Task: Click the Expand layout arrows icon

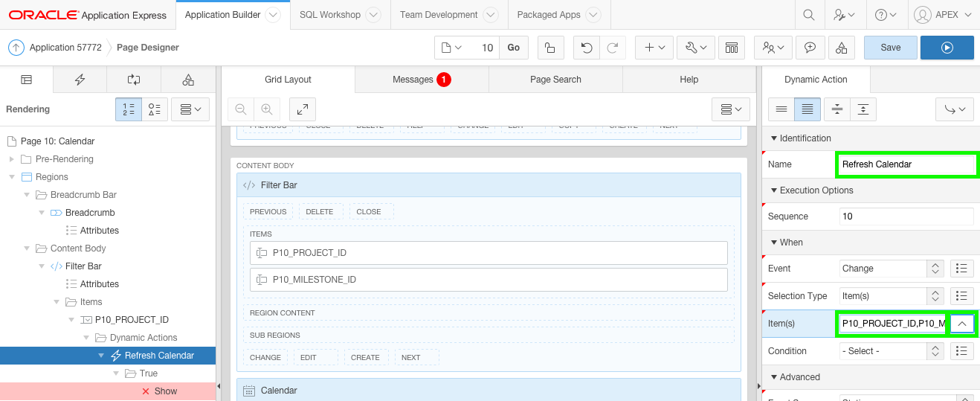Action: pos(303,109)
